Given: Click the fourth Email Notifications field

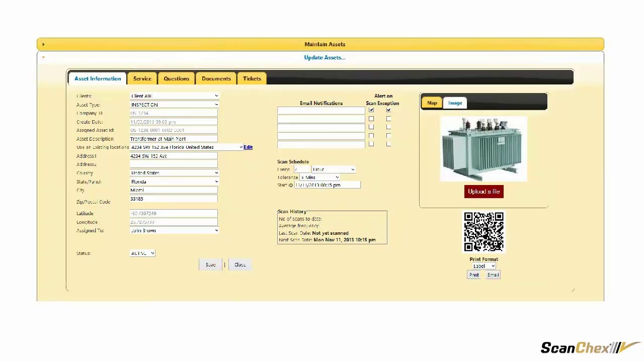Looking at the screenshot, I should (x=321, y=136).
